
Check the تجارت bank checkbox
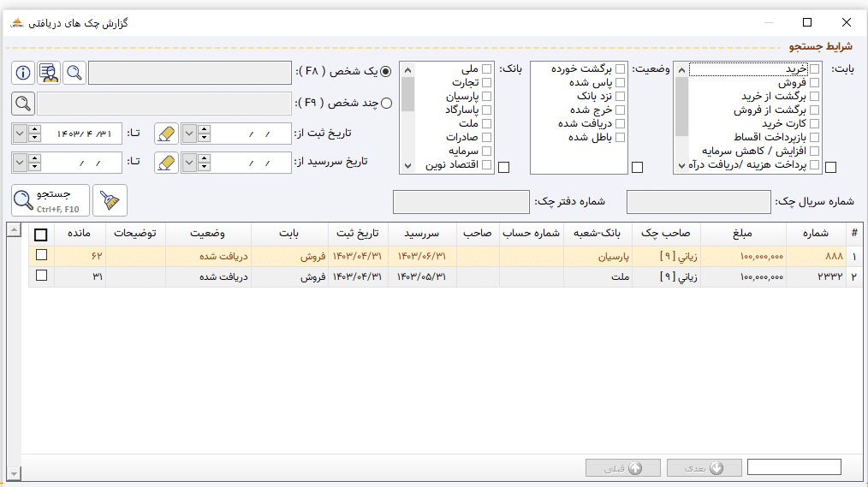point(486,82)
